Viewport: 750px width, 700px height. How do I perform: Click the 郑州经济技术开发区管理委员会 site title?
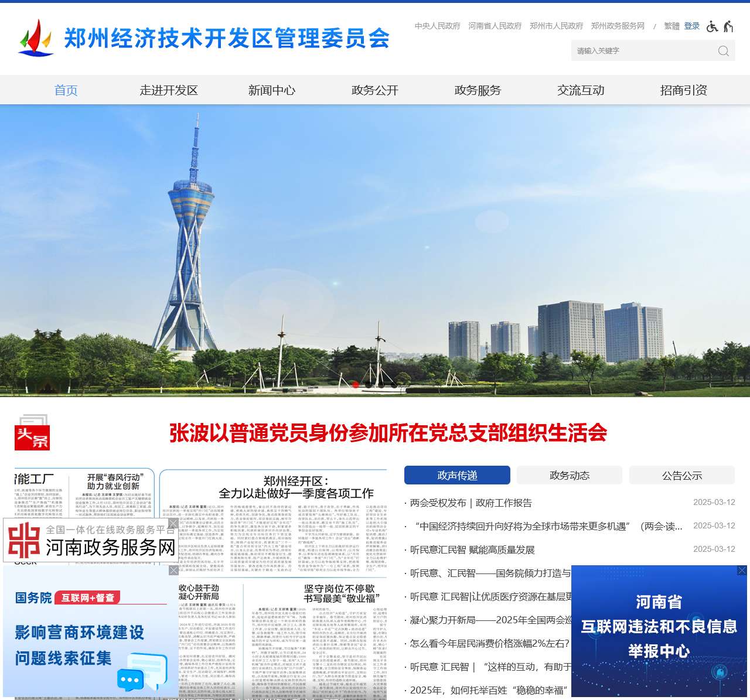[x=227, y=39]
